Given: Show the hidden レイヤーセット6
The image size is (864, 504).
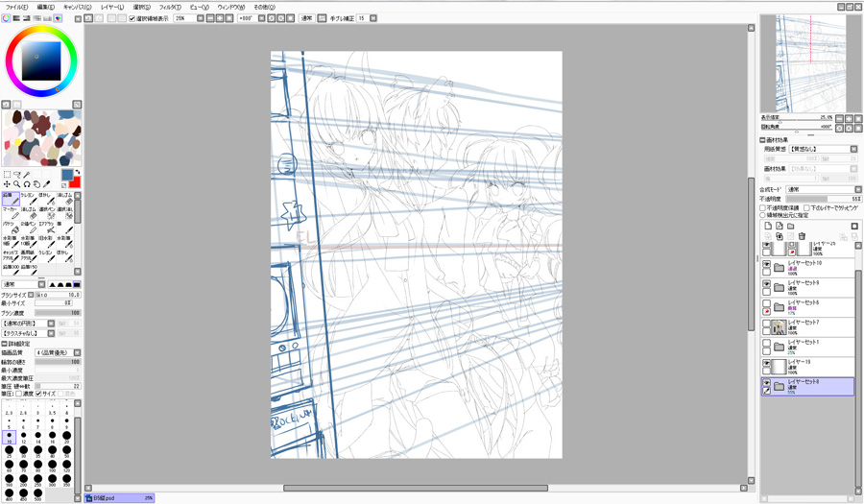Looking at the screenshot, I should click(766, 303).
